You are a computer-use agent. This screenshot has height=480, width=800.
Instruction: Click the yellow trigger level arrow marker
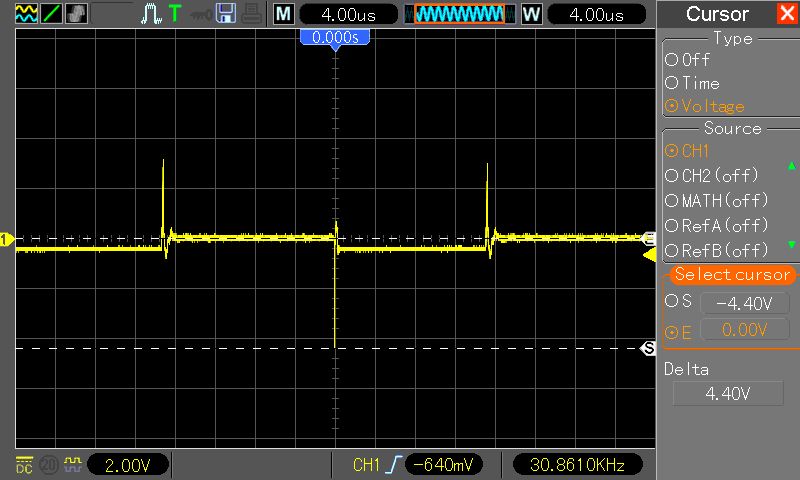click(649, 255)
